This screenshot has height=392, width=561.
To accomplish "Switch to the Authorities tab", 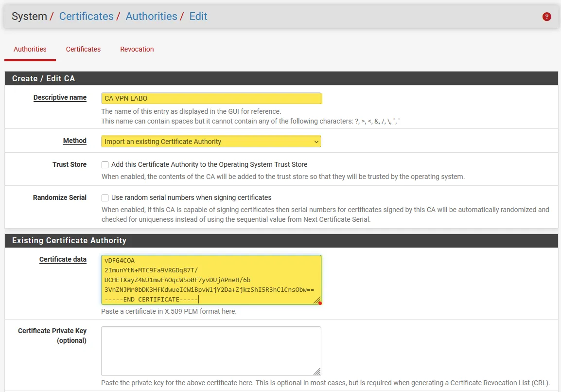I will tap(30, 49).
